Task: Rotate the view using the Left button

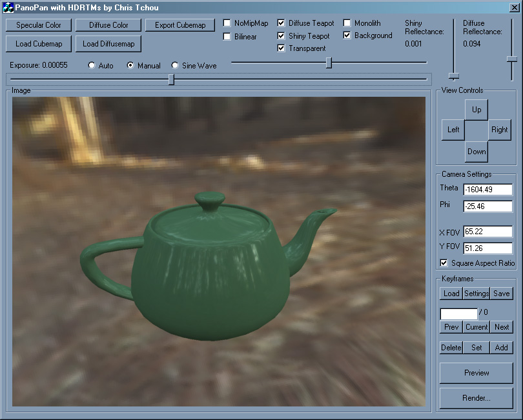Action: [453, 130]
